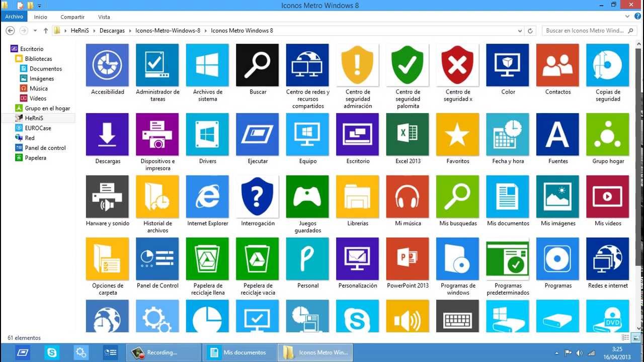
Task: Refresh the folder view
Action: point(530,31)
